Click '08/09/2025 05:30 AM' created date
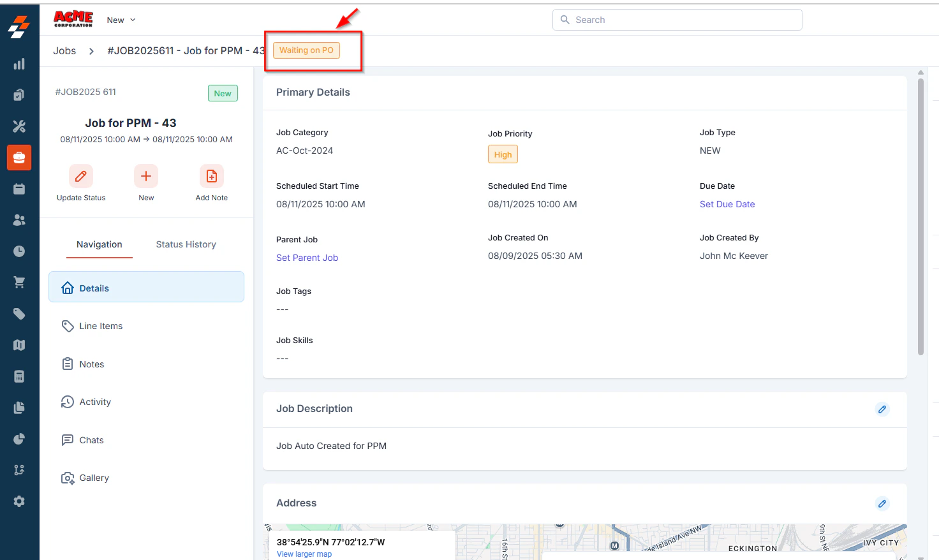This screenshot has height=560, width=939. [x=535, y=256]
